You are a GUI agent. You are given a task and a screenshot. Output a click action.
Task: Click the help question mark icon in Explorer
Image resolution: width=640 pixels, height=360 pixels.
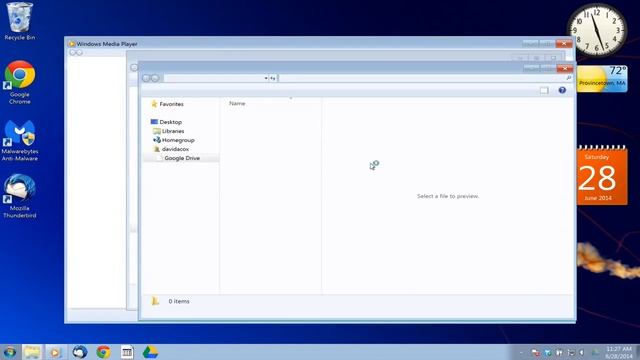pyautogui.click(x=562, y=90)
